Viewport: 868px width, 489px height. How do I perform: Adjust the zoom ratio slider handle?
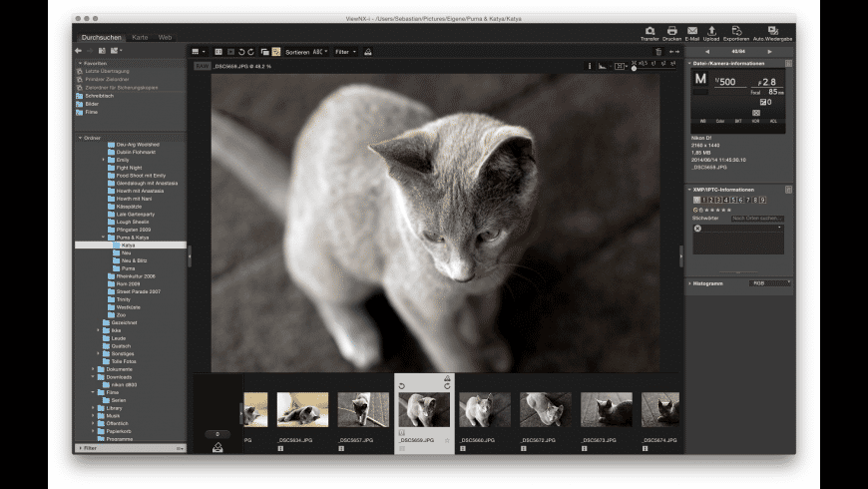point(634,68)
